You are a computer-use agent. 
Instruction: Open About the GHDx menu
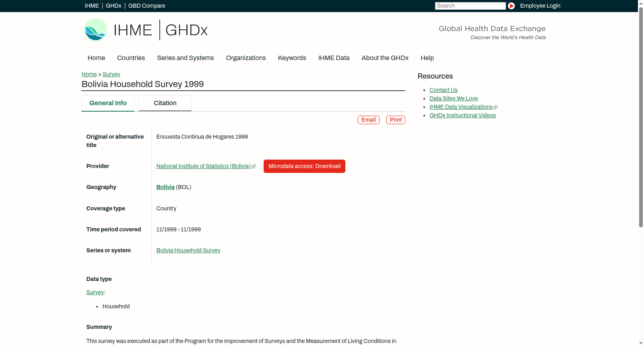click(385, 58)
